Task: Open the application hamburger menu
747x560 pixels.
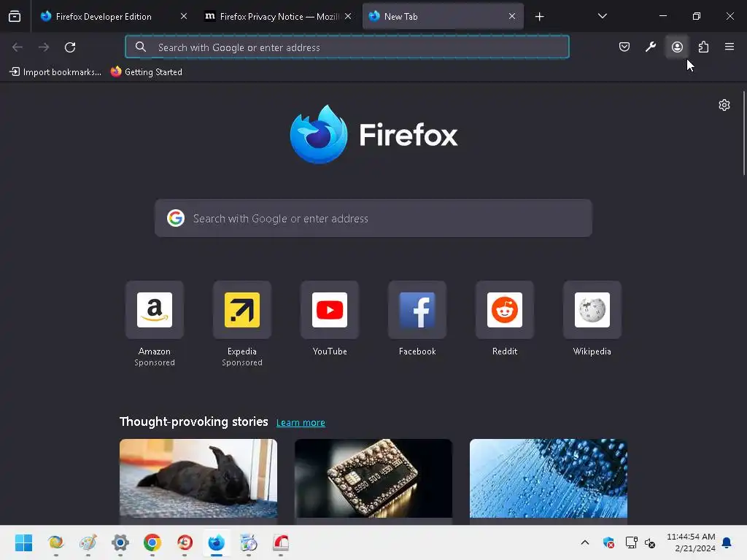Action: point(729,47)
